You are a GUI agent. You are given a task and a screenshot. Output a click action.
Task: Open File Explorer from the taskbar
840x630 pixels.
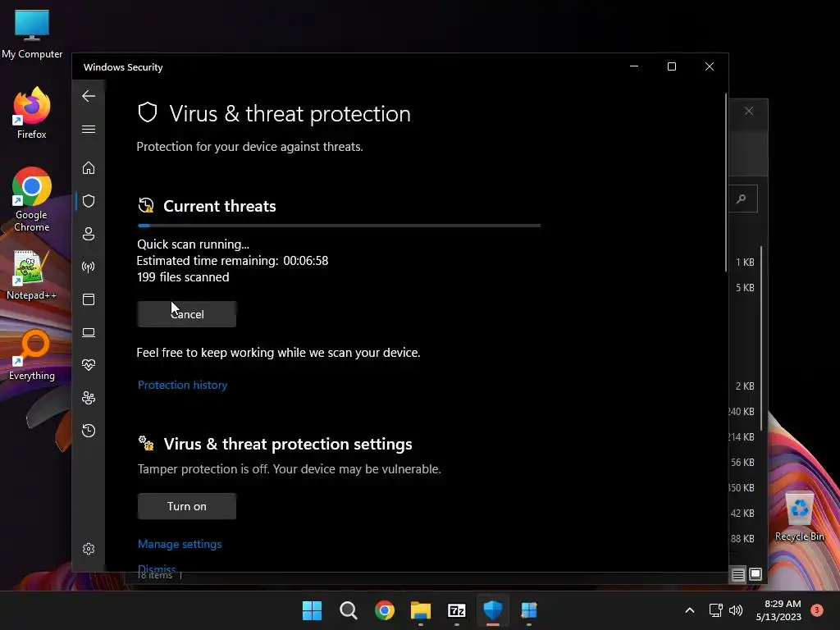(421, 610)
